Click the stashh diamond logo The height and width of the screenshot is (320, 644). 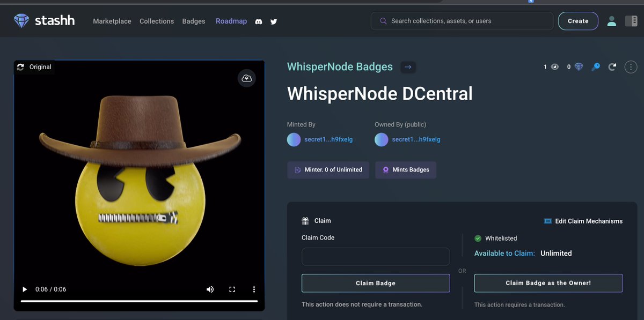pyautogui.click(x=22, y=21)
